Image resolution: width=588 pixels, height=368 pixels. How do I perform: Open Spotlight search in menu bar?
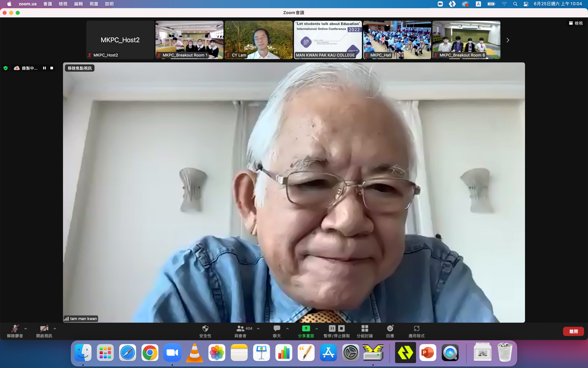click(x=515, y=4)
